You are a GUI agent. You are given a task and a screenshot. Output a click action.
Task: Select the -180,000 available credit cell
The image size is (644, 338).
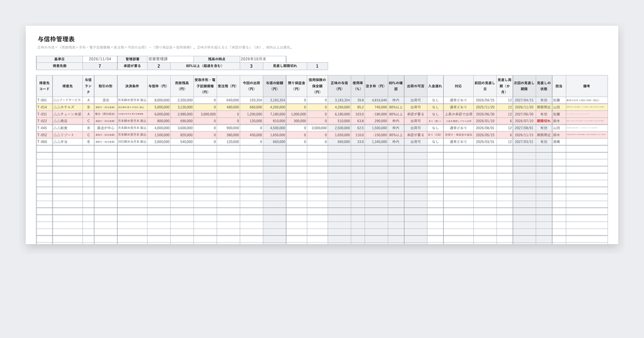click(376, 114)
